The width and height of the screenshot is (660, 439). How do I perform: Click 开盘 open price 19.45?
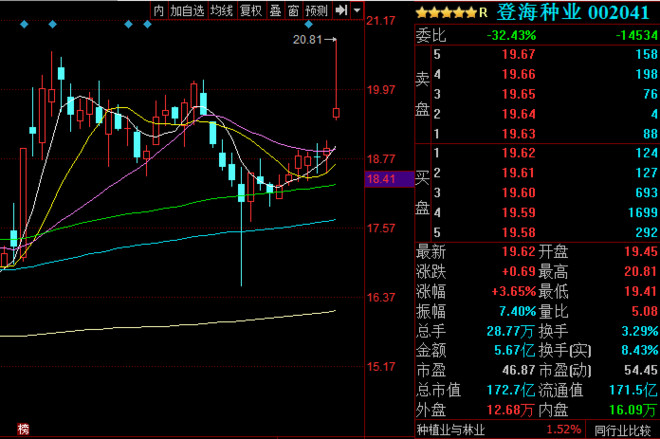pos(641,252)
